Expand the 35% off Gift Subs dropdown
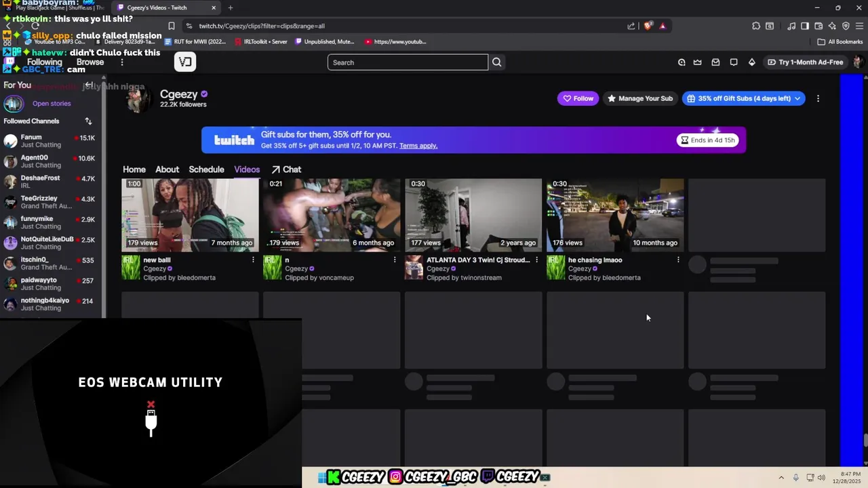 coord(797,98)
